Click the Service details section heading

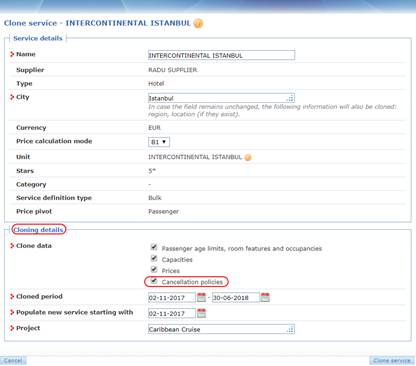coord(38,38)
